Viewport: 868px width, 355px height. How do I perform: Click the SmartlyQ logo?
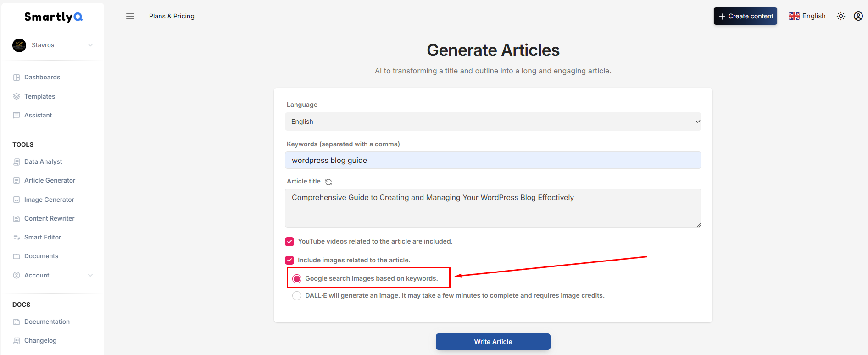[x=53, y=17]
